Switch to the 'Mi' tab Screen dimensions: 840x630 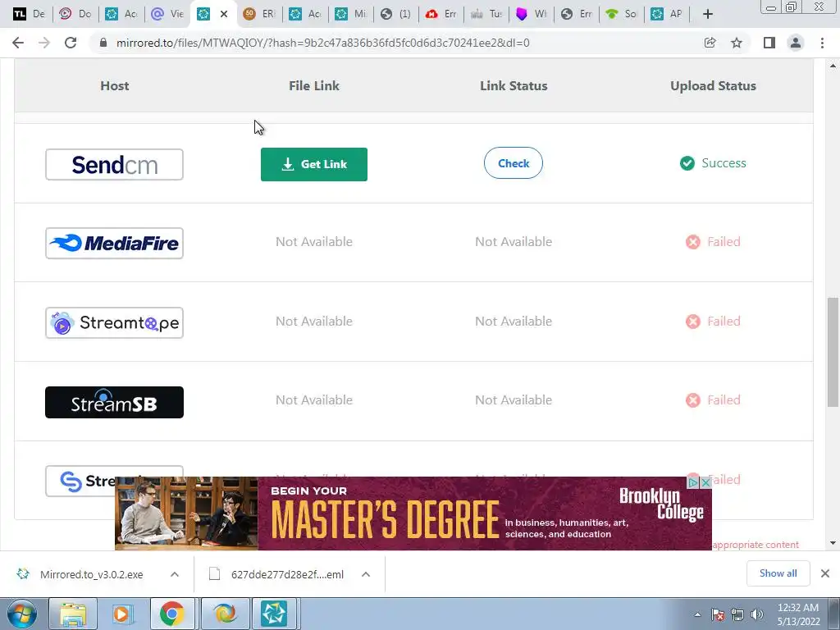coord(351,15)
